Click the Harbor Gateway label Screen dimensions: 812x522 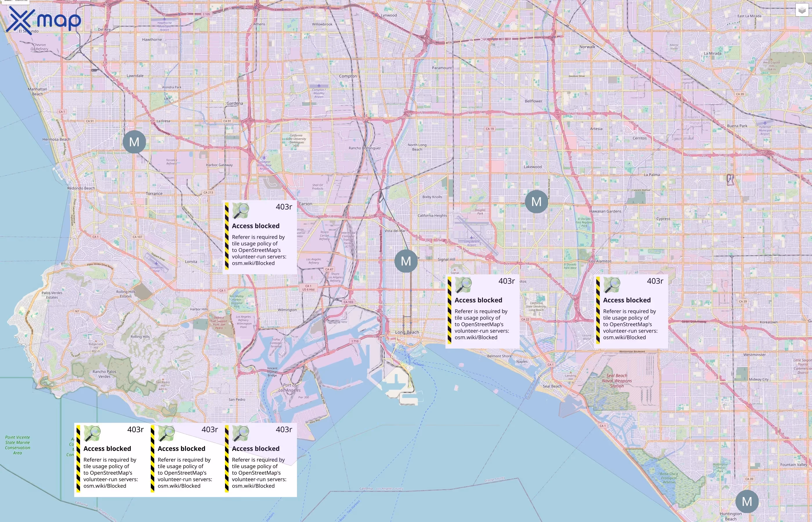click(219, 165)
